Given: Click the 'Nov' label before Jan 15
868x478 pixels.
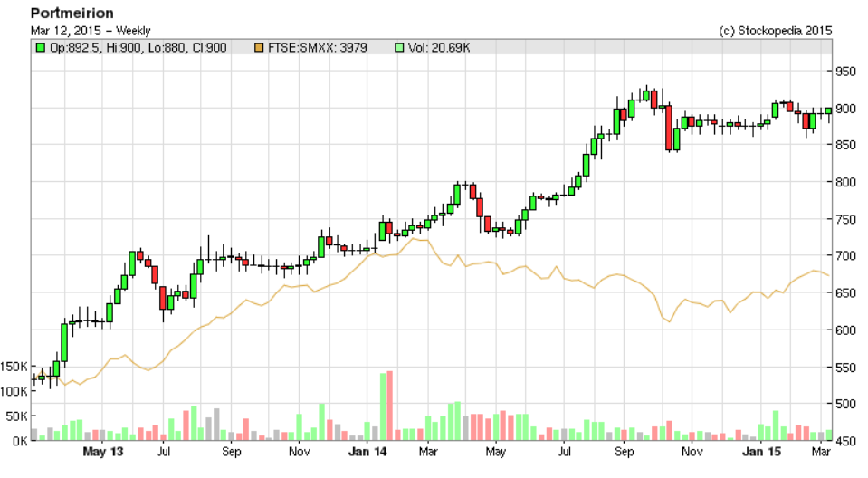Looking at the screenshot, I should coord(692,452).
